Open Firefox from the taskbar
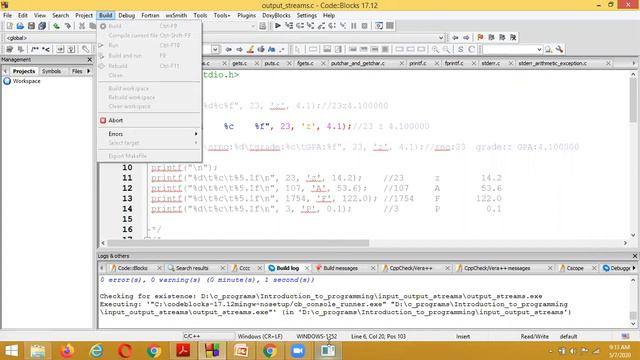Viewport: 640px width, 360px height. [x=67, y=351]
